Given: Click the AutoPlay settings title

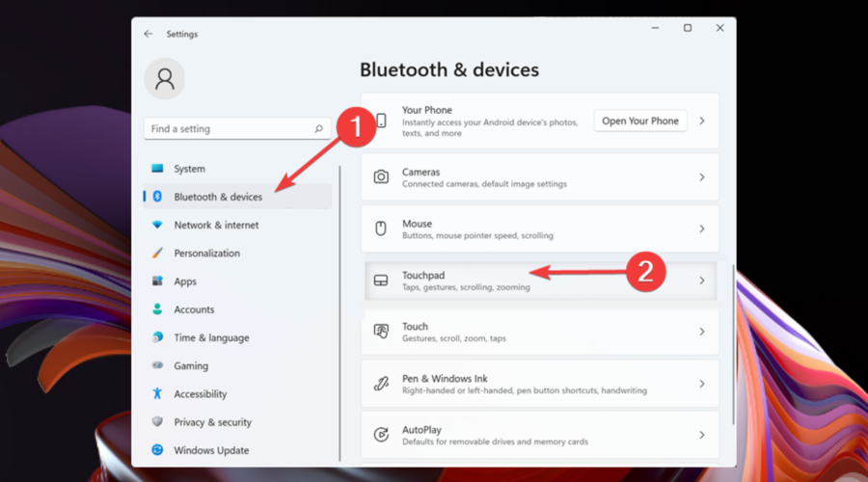Looking at the screenshot, I should click(x=421, y=430).
